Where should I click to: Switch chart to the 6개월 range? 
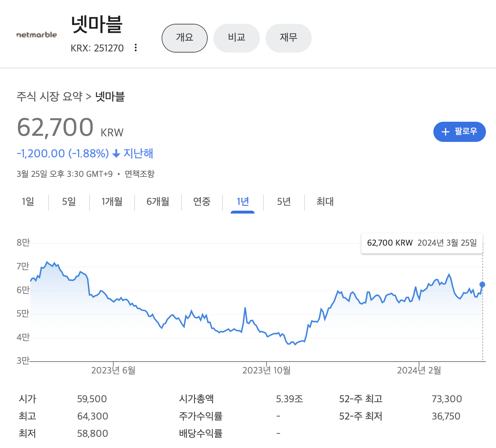pyautogui.click(x=158, y=202)
